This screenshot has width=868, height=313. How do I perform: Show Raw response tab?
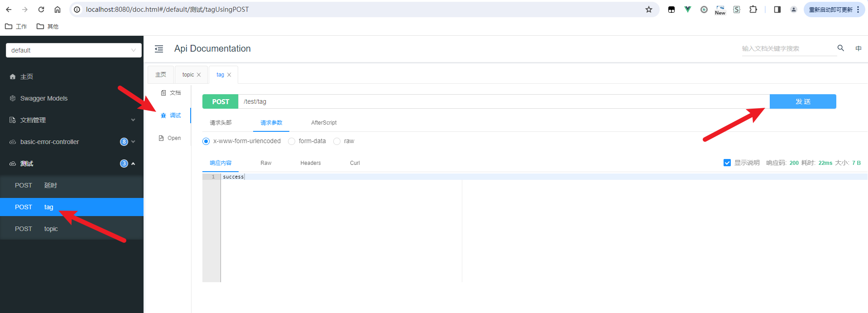point(266,163)
